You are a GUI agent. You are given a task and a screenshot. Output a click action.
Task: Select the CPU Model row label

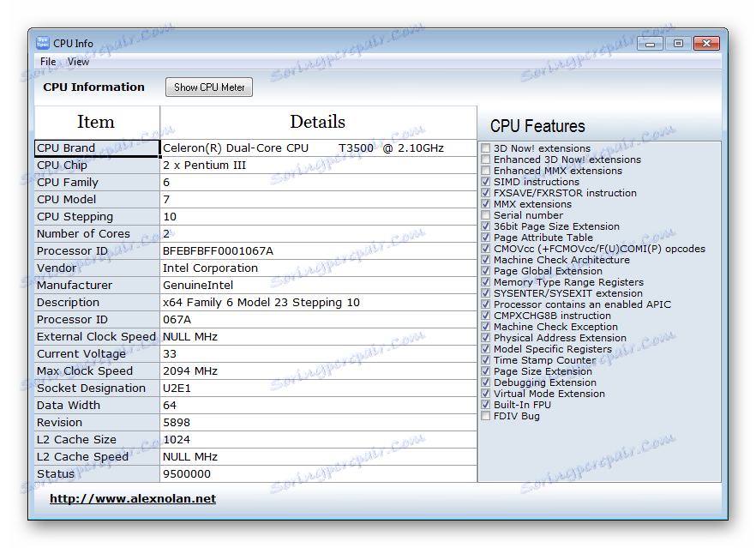point(97,200)
